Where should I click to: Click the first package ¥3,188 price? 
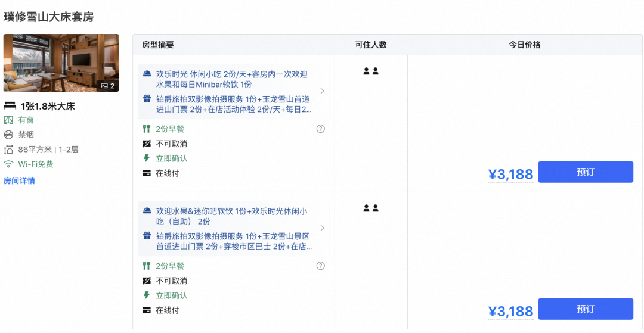510,175
